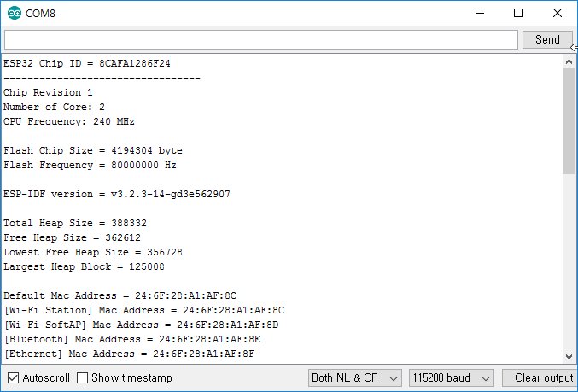Click the Clear output button
Image resolution: width=578 pixels, height=392 pixels.
click(540, 378)
